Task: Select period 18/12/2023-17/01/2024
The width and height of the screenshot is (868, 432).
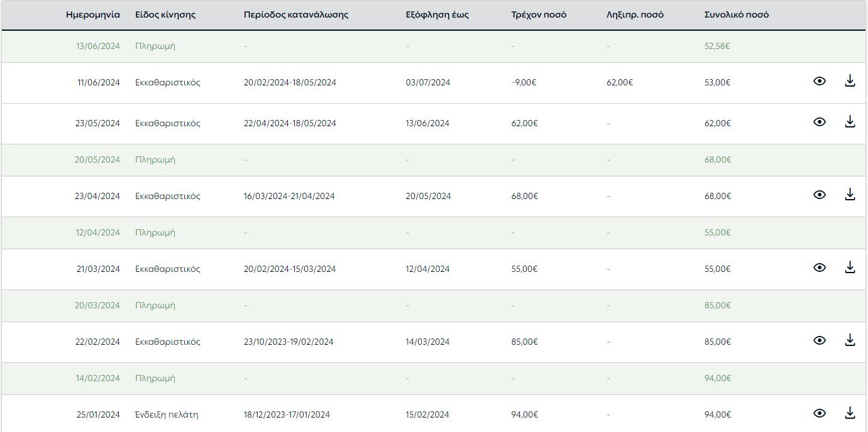Action: (287, 414)
